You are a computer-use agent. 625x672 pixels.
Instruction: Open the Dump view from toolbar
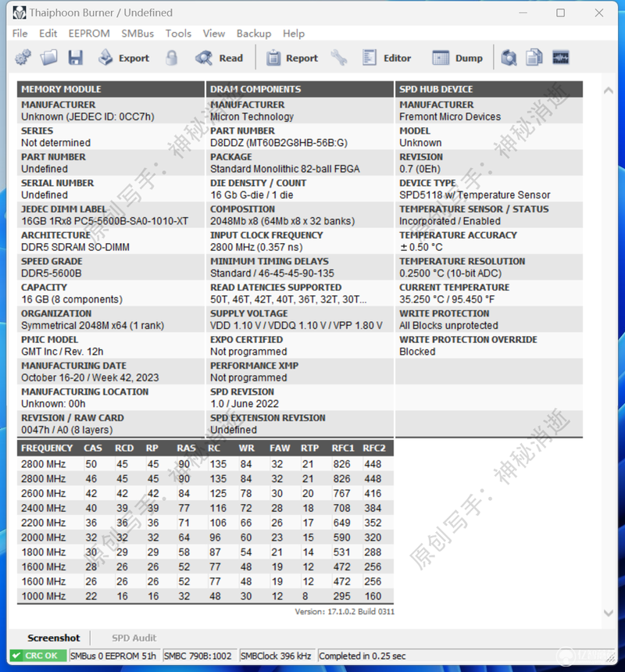[457, 58]
